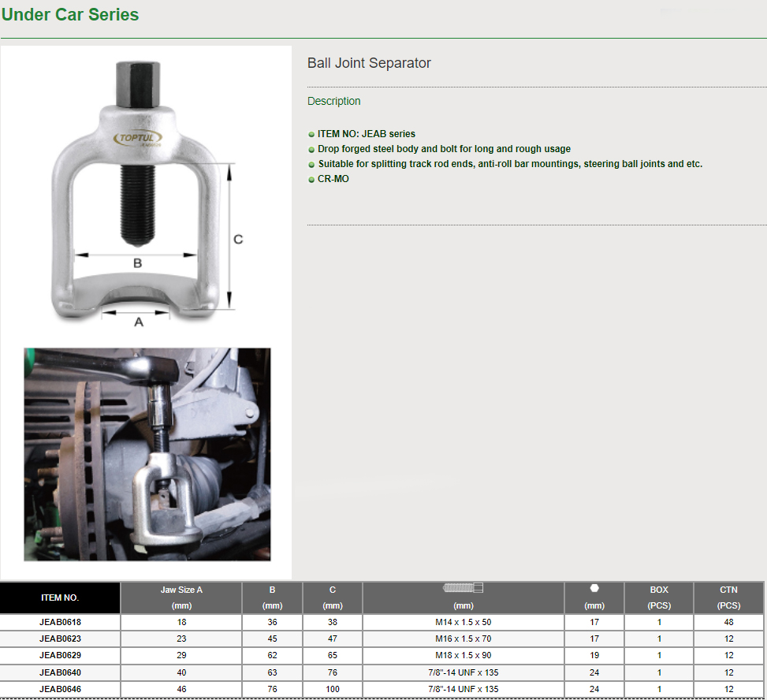Screen dimensions: 767x700
Task: Click the C (mm) column header
Action: coord(333,598)
